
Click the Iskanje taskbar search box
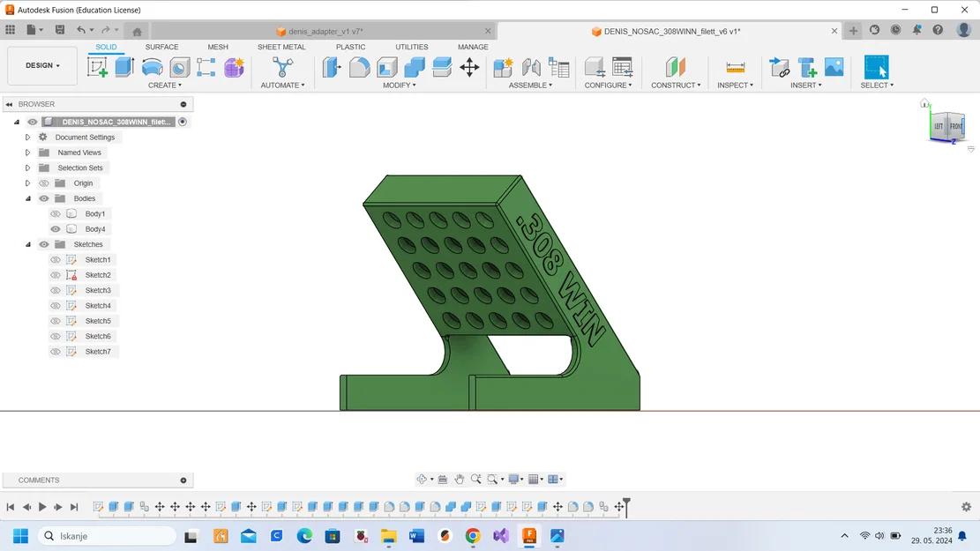[x=107, y=536]
